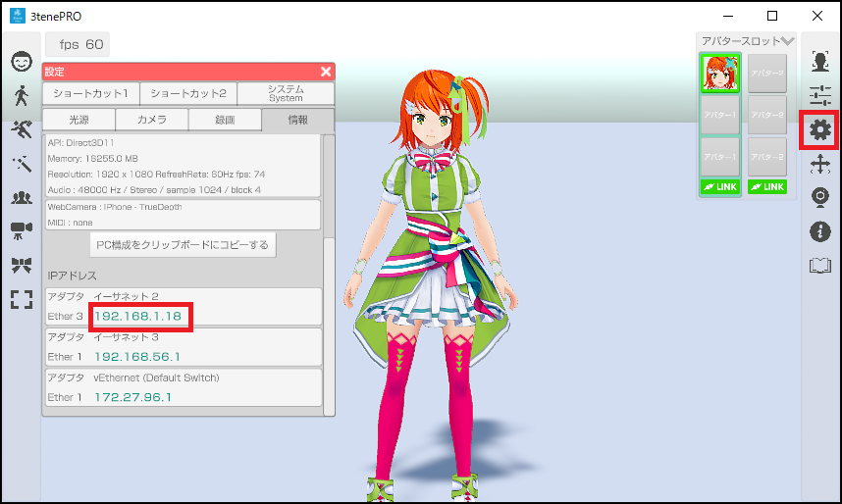The height and width of the screenshot is (504, 842).
Task: Open the group of people icon
Action: pos(22,197)
